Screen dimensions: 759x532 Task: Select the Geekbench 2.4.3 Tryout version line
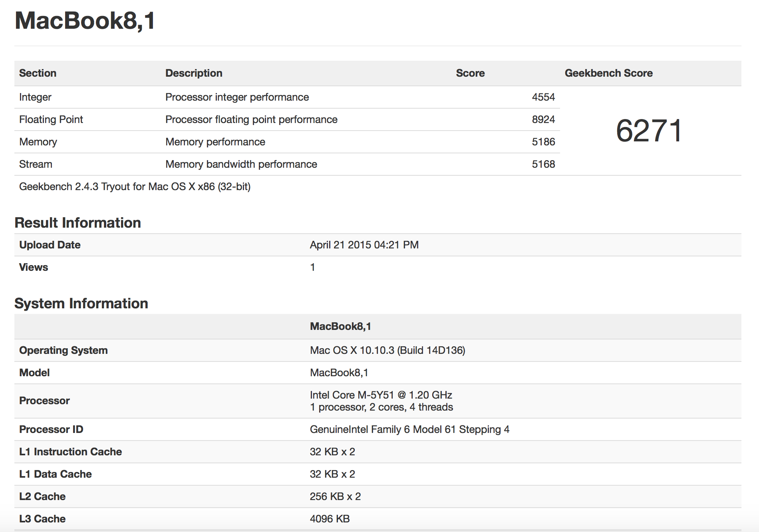135,187
